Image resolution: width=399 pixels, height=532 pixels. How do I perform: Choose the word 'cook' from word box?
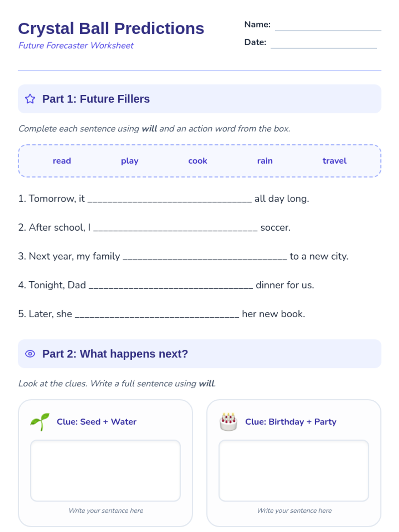[198, 161]
